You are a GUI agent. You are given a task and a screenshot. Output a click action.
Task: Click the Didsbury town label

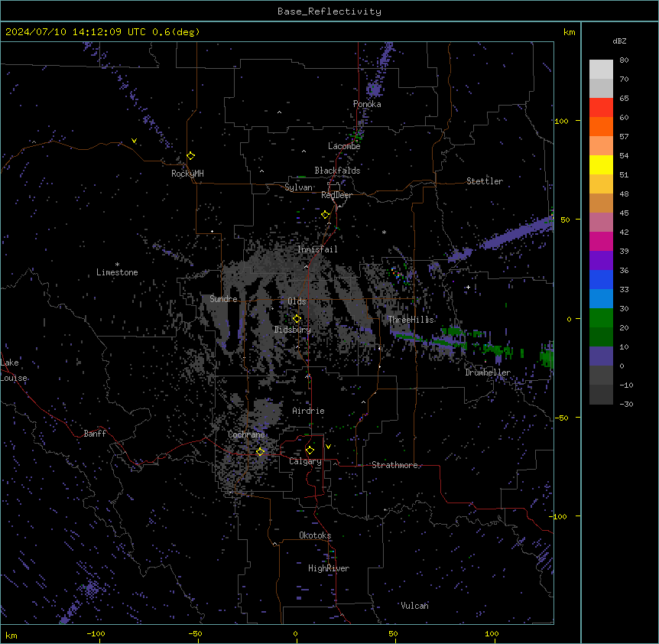click(293, 330)
